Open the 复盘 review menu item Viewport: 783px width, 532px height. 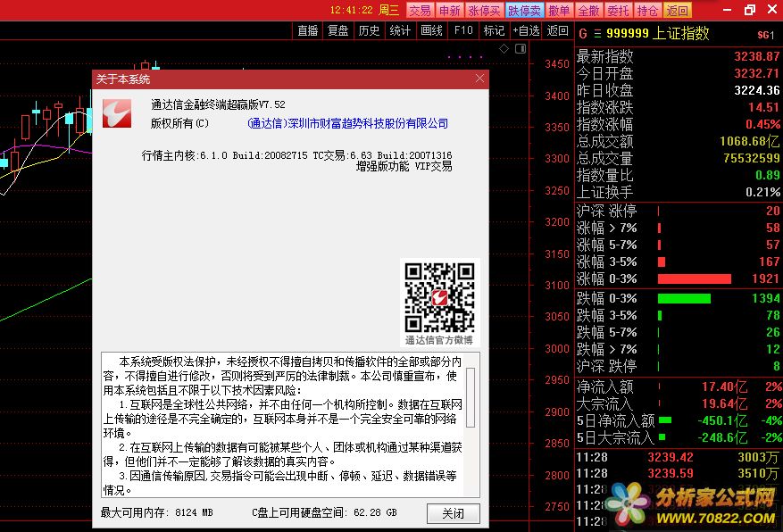point(338,31)
